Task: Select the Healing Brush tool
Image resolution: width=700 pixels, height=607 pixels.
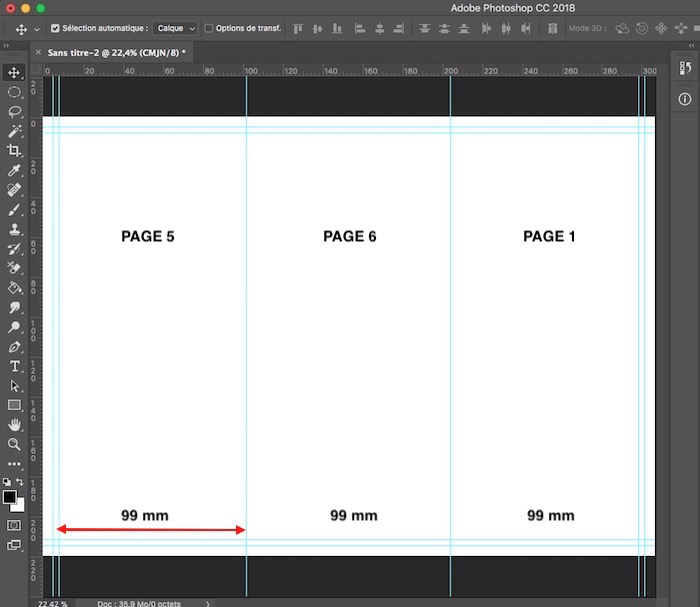Action: (x=14, y=190)
